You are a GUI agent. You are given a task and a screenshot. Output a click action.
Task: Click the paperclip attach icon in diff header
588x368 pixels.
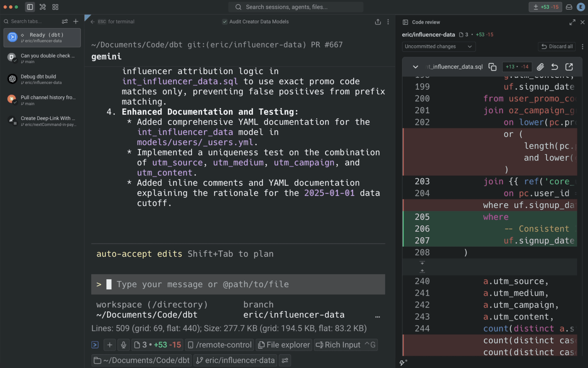point(540,67)
